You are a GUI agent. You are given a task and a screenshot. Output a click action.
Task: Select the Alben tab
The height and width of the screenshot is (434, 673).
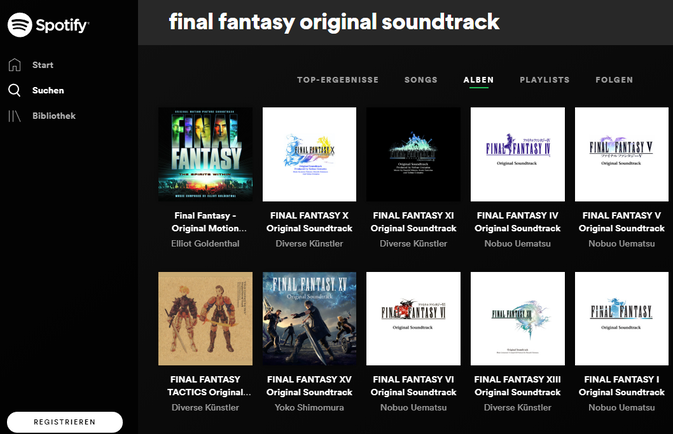(x=479, y=80)
